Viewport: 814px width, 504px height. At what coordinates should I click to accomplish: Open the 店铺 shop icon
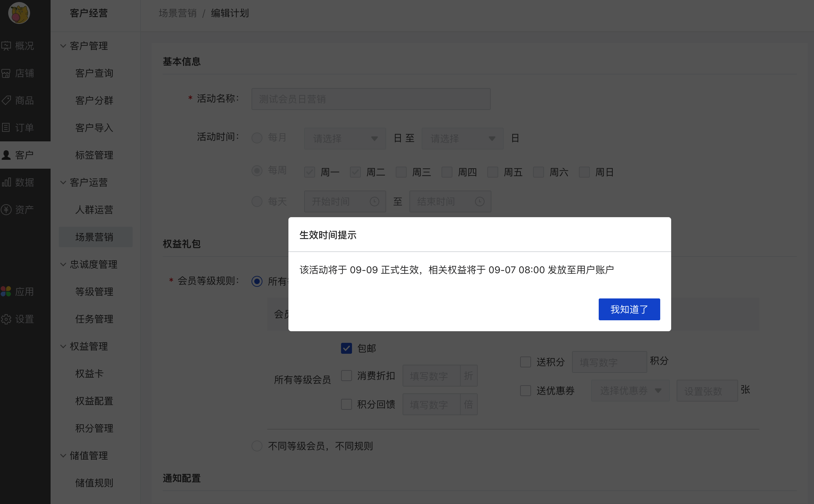pos(6,73)
